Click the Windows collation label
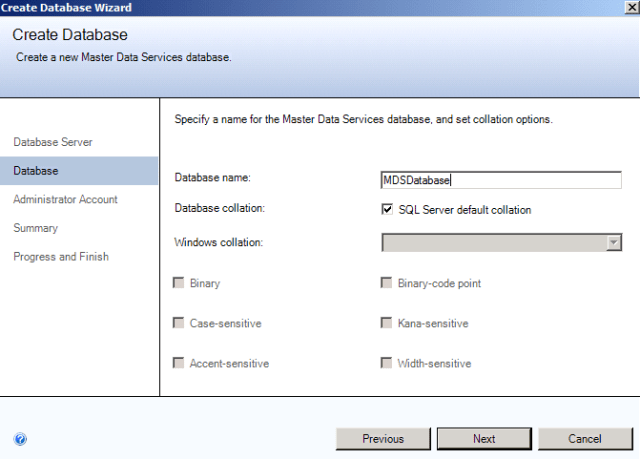 (218, 242)
